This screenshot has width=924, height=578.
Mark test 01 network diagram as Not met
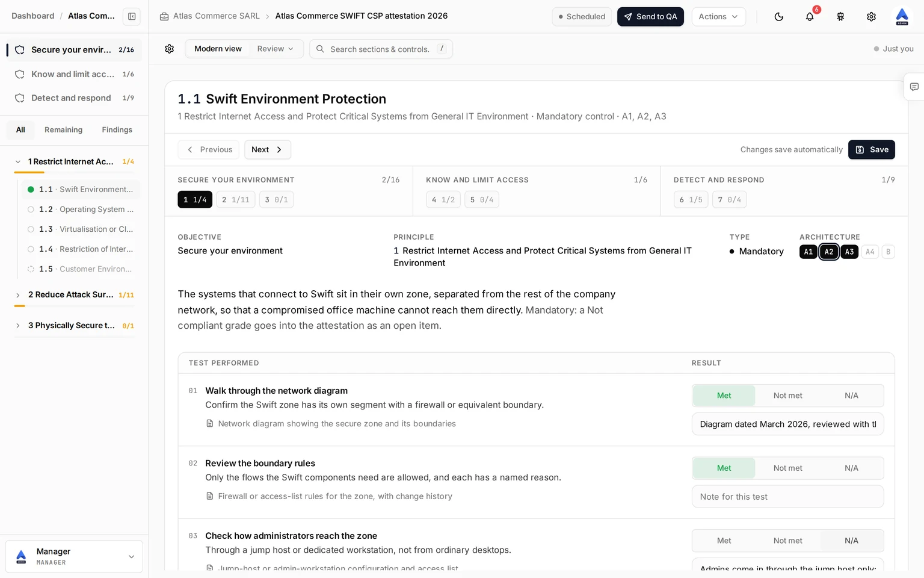click(x=787, y=396)
